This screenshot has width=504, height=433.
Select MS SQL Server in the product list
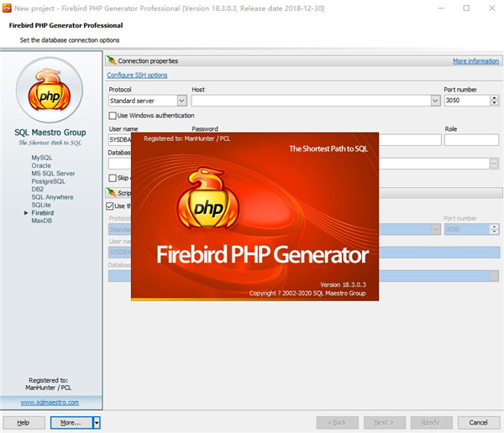(53, 174)
